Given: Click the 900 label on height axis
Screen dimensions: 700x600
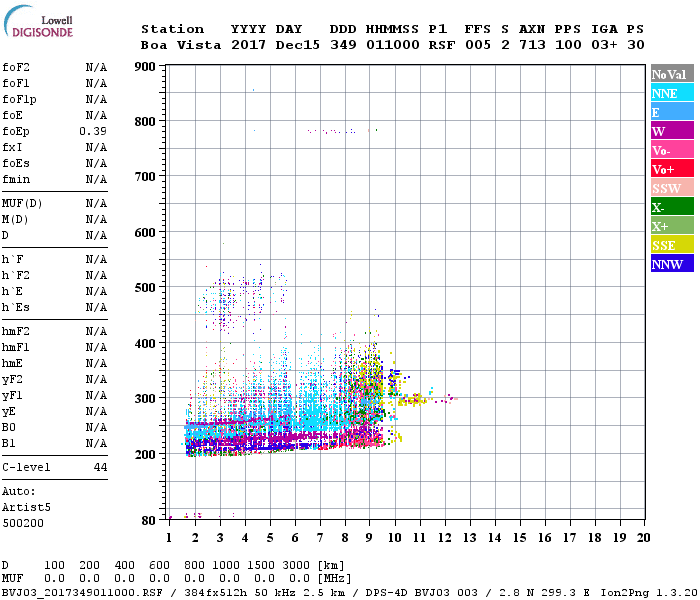Looking at the screenshot, I should pos(145,67).
